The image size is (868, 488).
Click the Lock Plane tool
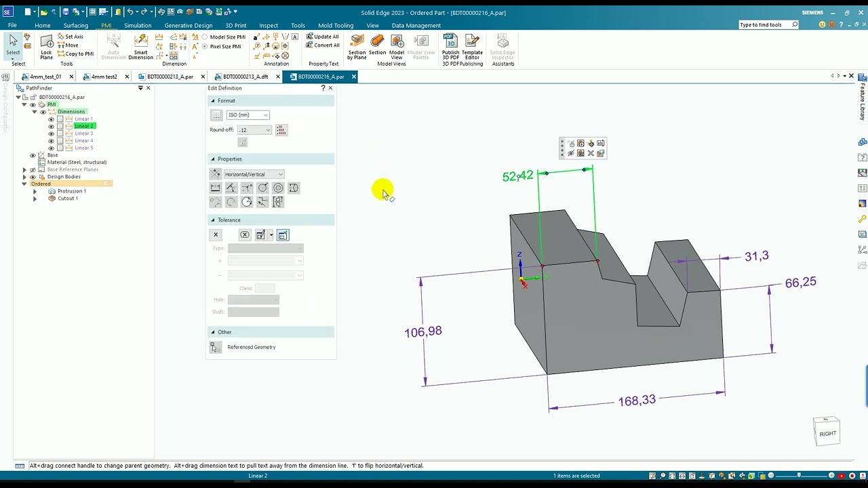(46, 46)
